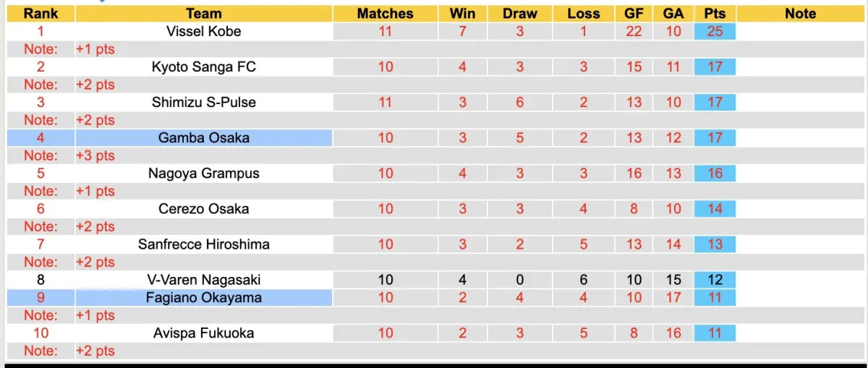The width and height of the screenshot is (868, 368).
Task: Select the Win column header
Action: [x=462, y=14]
